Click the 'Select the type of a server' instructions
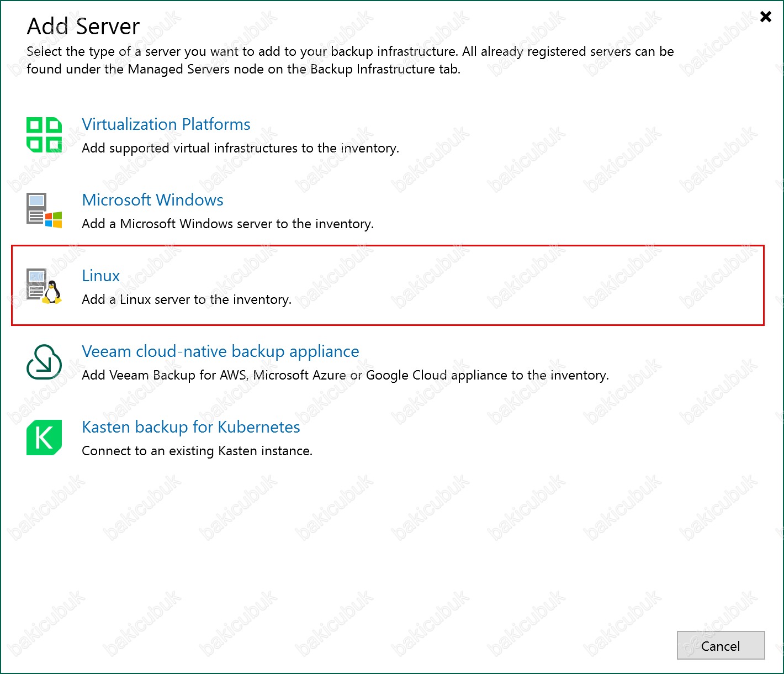Viewport: 784px width, 674px height. 350,60
